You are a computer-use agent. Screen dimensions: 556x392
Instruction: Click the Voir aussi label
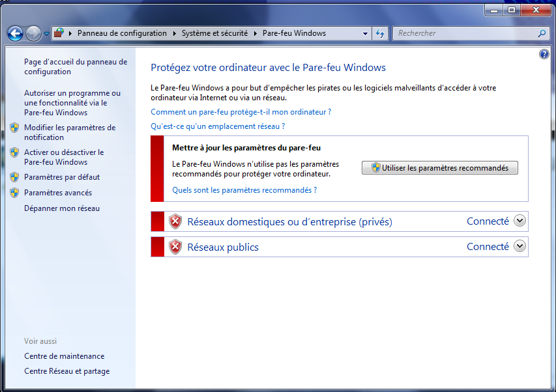point(40,341)
